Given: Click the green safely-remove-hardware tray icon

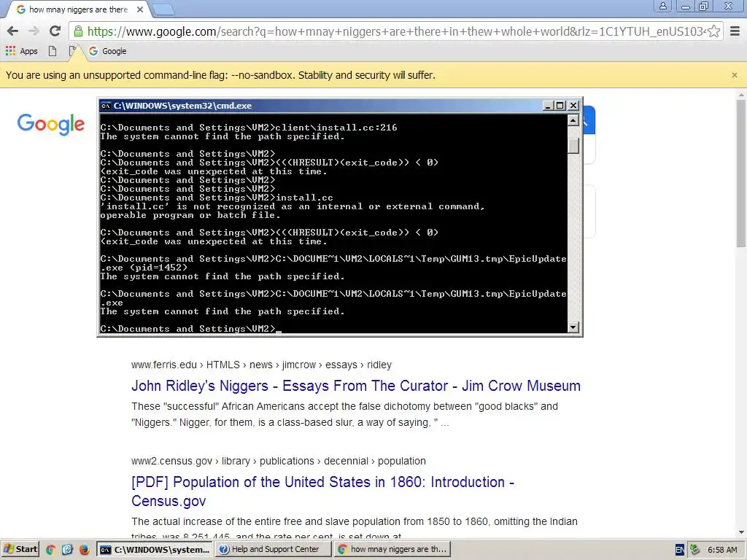Looking at the screenshot, I should (x=695, y=550).
